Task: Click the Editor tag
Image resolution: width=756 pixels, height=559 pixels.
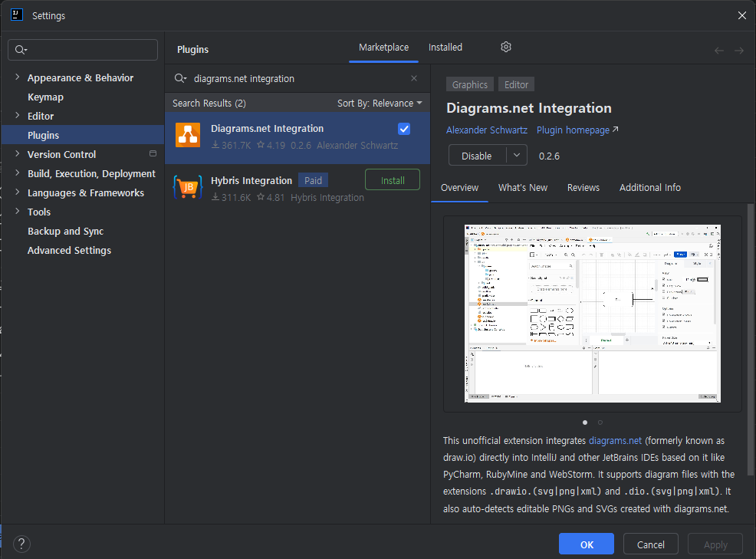Action: (x=516, y=84)
